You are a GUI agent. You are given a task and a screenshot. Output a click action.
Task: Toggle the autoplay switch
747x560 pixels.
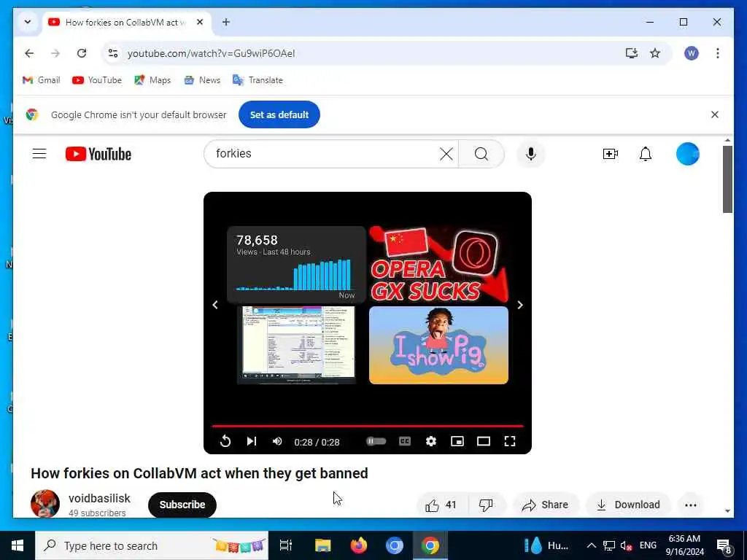tap(376, 441)
